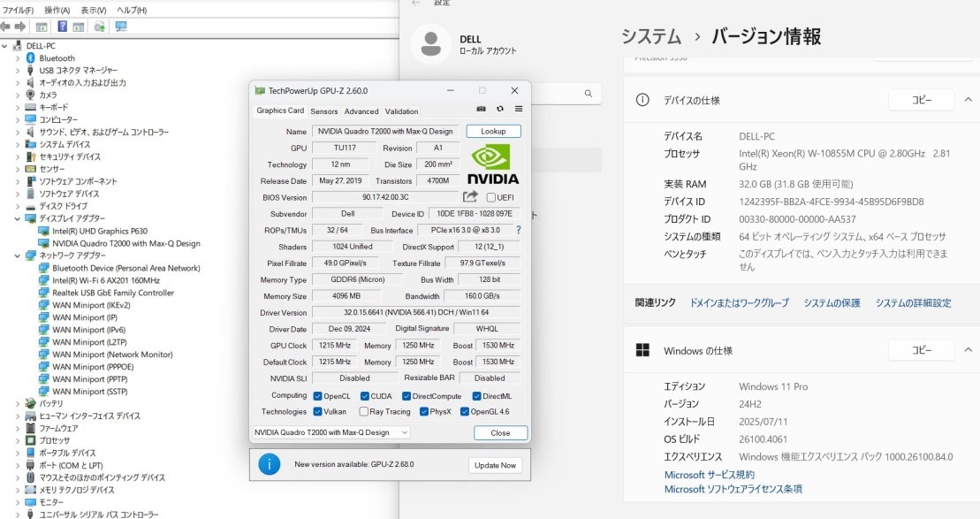Click the GPU-Z screenshot camera icon

[x=482, y=110]
